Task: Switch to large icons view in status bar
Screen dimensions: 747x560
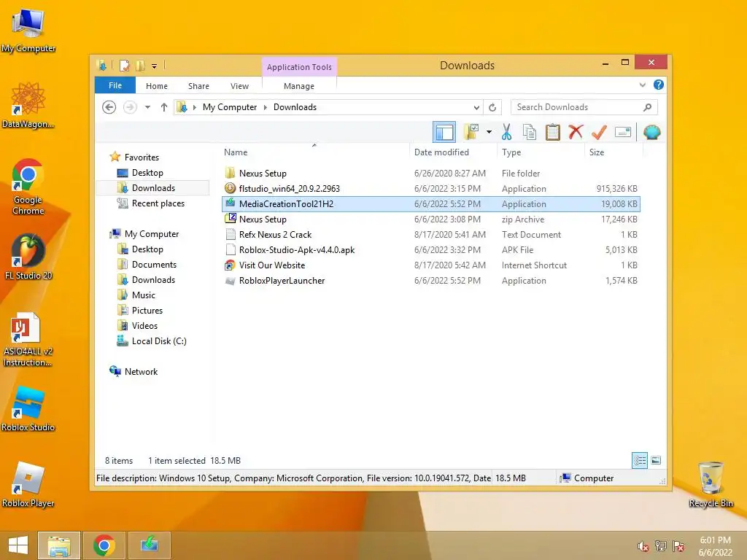Action: point(656,461)
